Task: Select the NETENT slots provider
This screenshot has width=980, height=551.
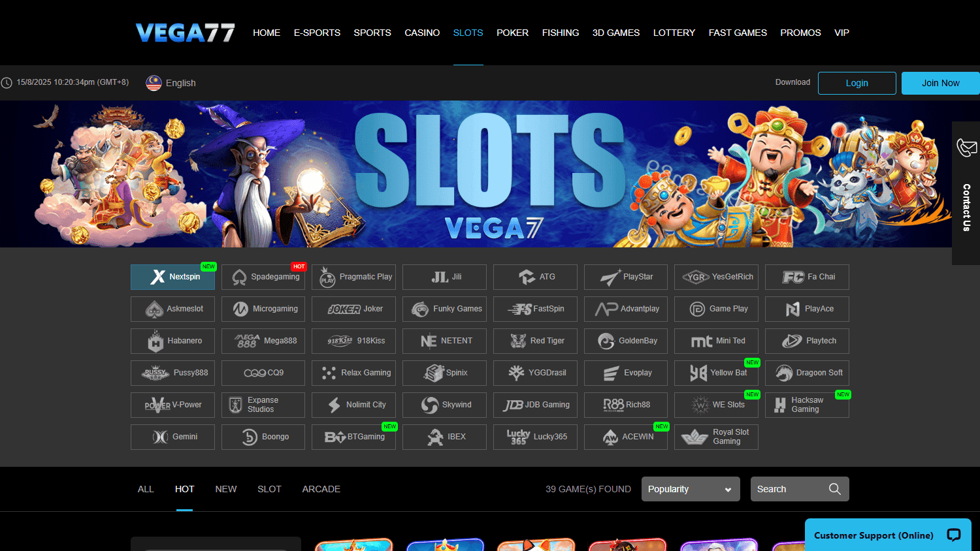Action: point(444,341)
